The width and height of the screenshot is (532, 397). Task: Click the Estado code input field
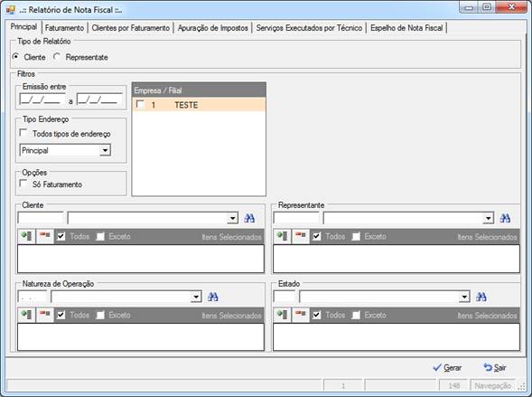pos(285,297)
